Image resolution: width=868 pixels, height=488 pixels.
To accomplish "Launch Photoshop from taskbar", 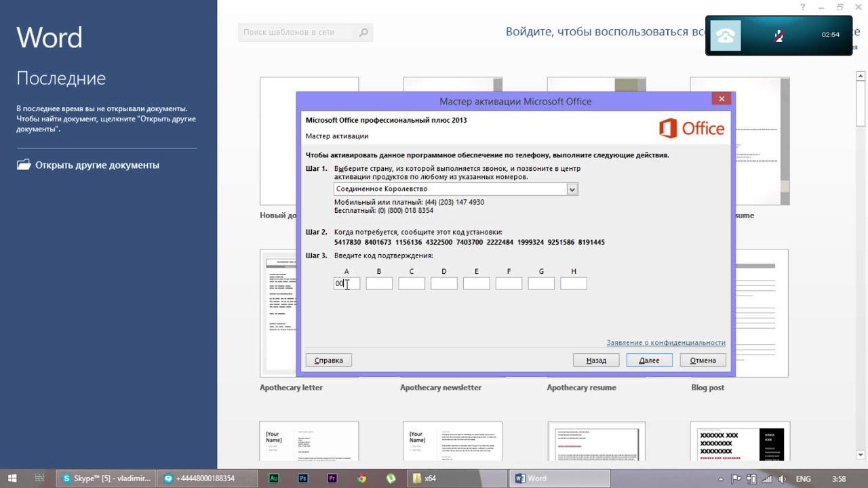I will [303, 478].
